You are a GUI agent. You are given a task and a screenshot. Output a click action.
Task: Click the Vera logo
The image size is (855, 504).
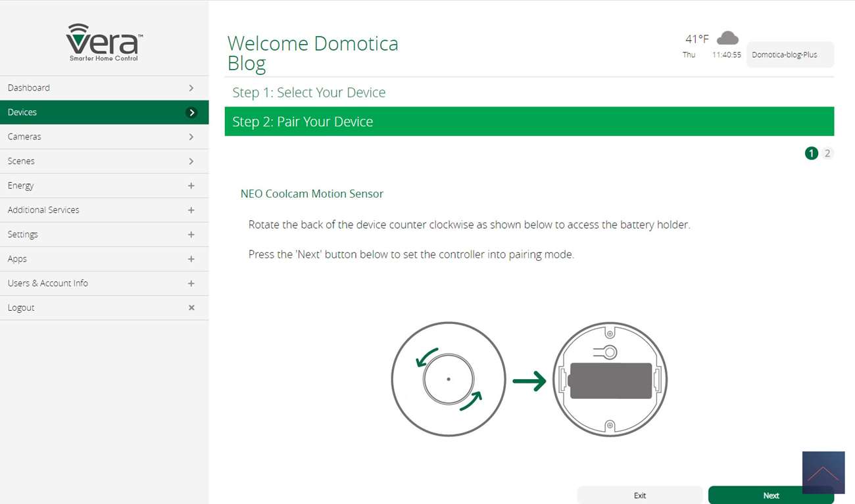pos(104,42)
